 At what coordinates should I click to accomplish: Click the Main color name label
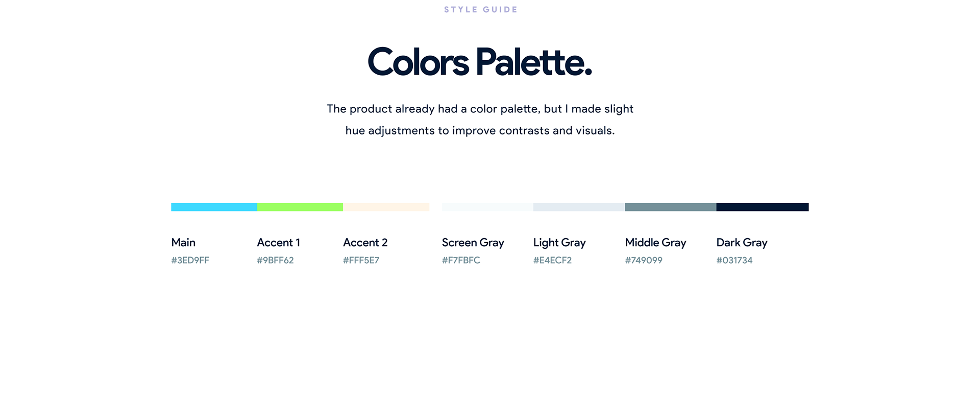tap(183, 243)
